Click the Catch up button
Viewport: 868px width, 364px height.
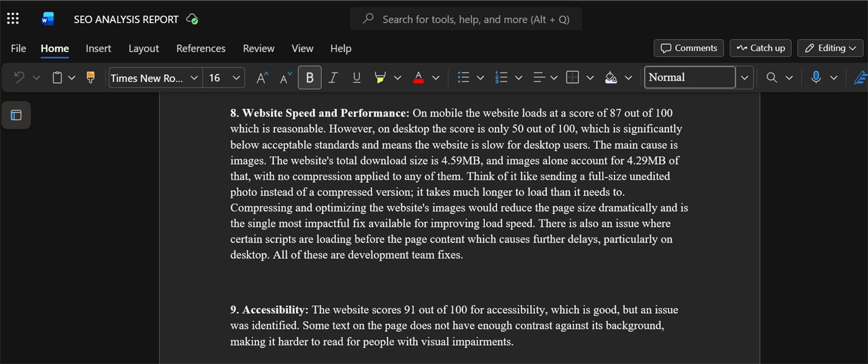pyautogui.click(x=761, y=48)
